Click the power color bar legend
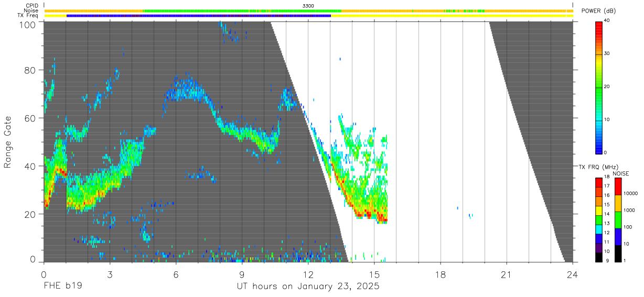This screenshot has width=644, height=297. 599,87
